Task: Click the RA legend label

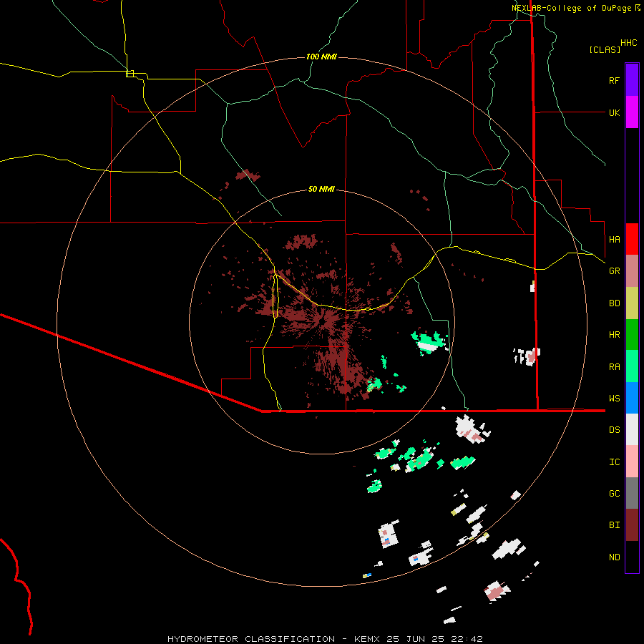Action: [x=614, y=367]
